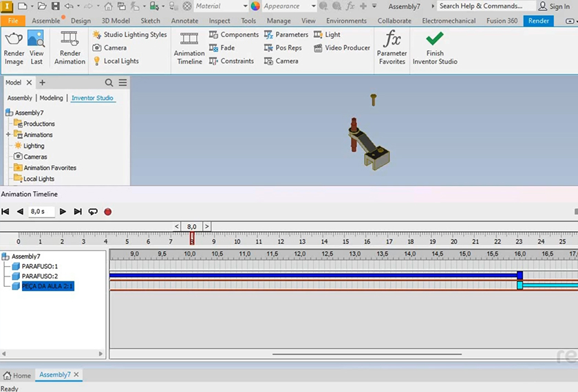The height and width of the screenshot is (392, 578).
Task: Switch to the 3D Model ribbon tab
Action: [x=116, y=21]
